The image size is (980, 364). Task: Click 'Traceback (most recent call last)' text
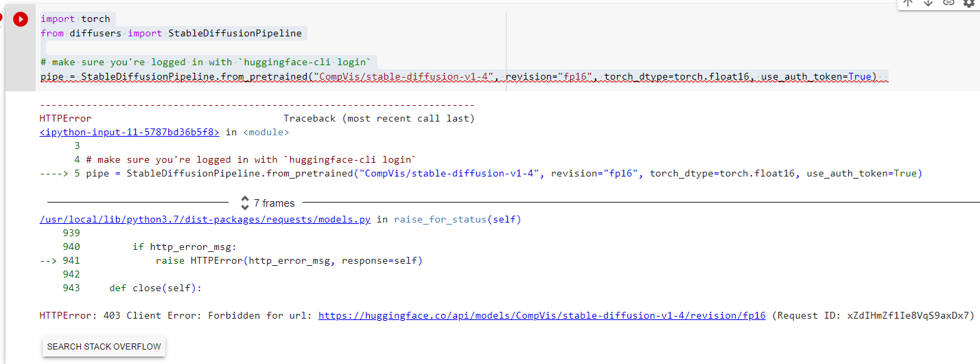(x=379, y=118)
